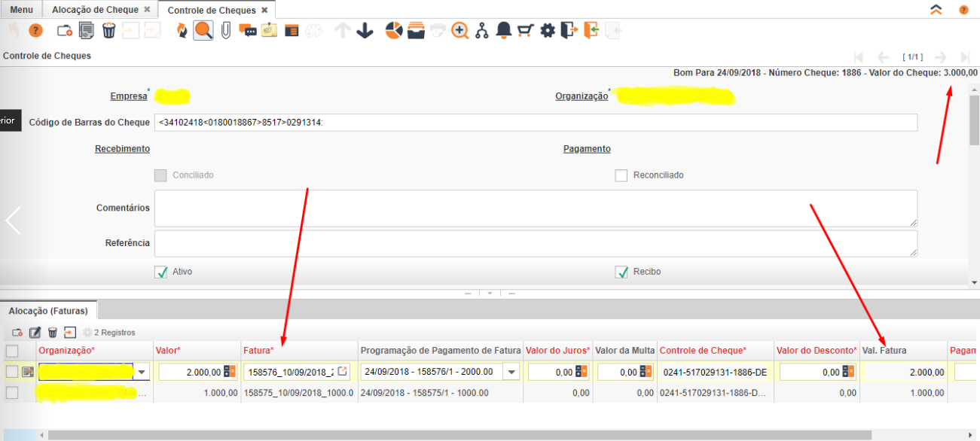980x441 pixels.
Task: Collapse header panel with top-right double chevron
Action: [936, 10]
